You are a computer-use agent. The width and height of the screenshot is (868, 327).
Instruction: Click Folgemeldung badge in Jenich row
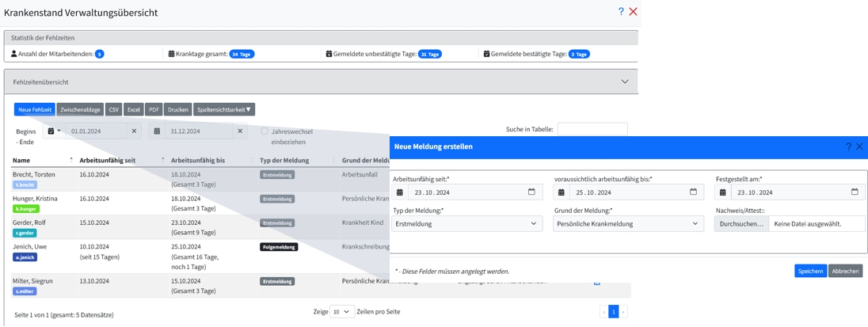279,247
